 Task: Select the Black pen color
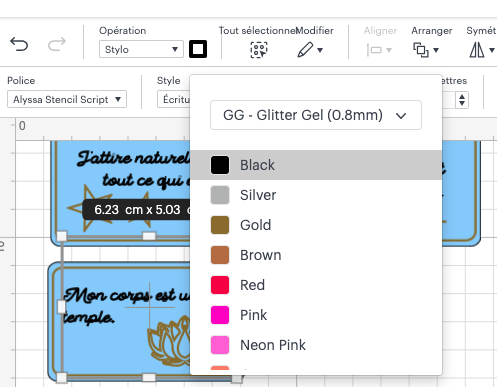click(x=316, y=165)
